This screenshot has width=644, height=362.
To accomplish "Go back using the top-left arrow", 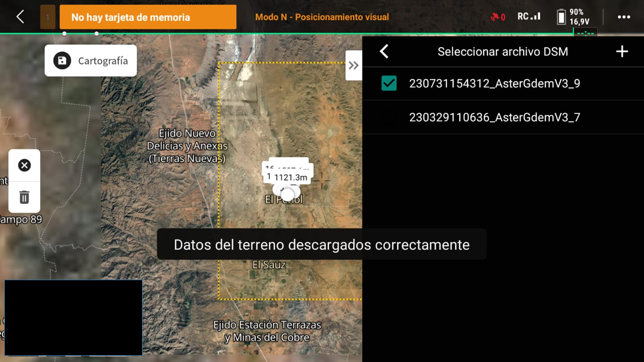I will pos(20,17).
